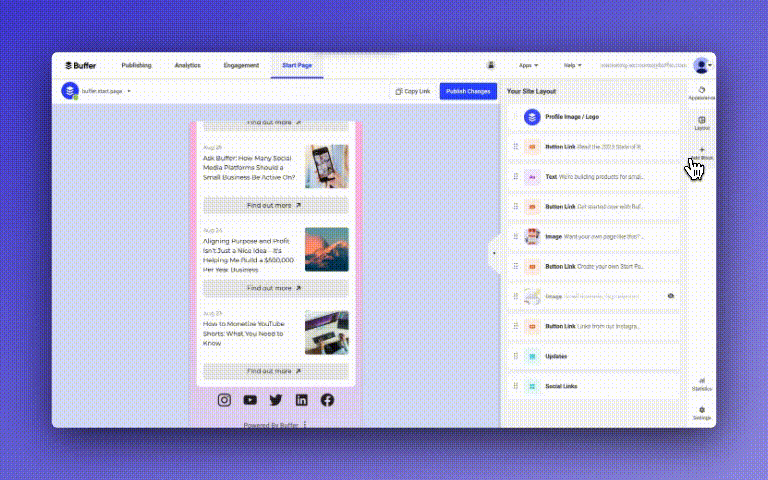Click drag handle of the Text block row

coord(516,177)
